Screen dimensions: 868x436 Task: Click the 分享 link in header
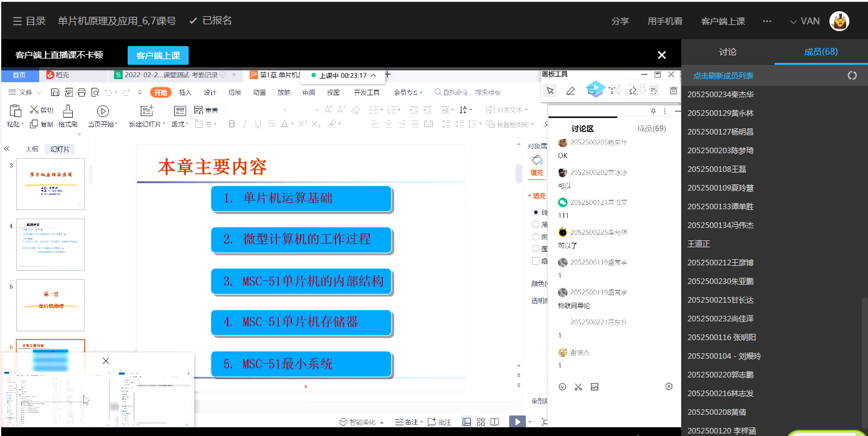point(620,21)
